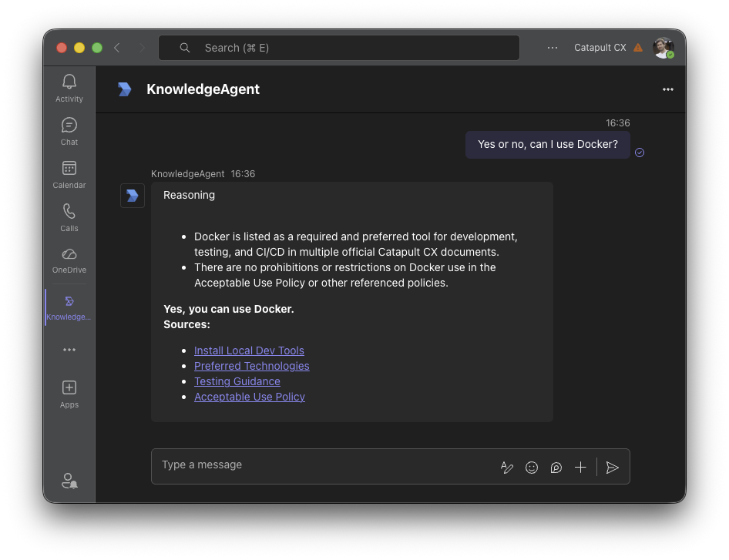
Task: Open the Preferred Technologies source link
Action: [x=252, y=365]
